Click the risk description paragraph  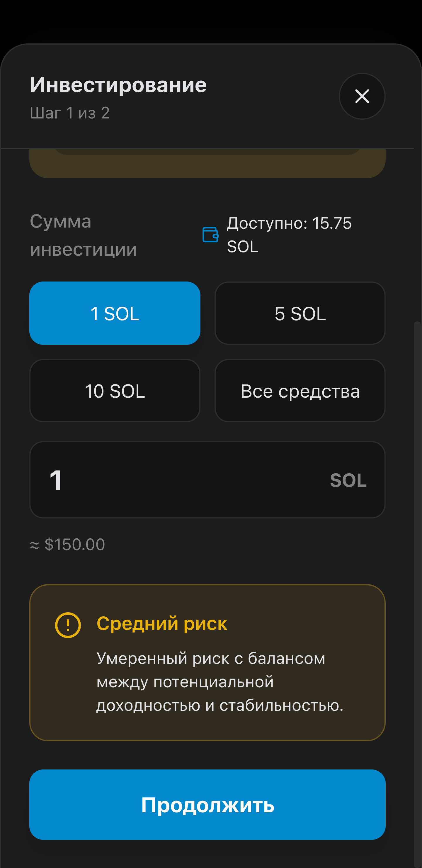[220, 682]
